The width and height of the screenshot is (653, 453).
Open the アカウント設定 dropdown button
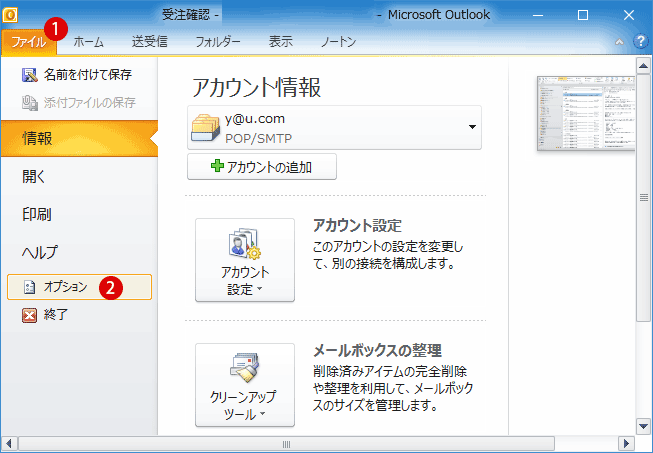click(x=245, y=260)
